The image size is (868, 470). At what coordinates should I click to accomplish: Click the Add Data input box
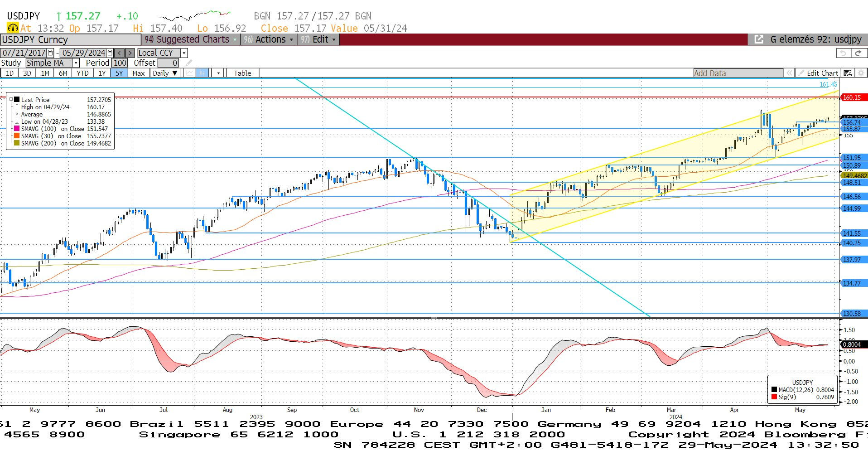(738, 73)
